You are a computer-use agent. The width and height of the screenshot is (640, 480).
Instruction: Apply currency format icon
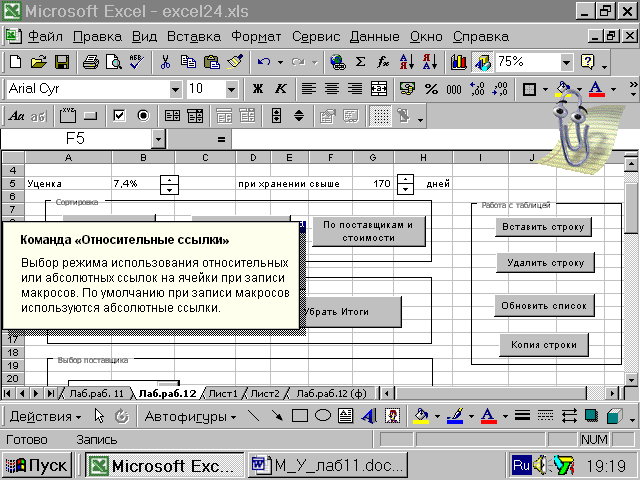tap(407, 89)
